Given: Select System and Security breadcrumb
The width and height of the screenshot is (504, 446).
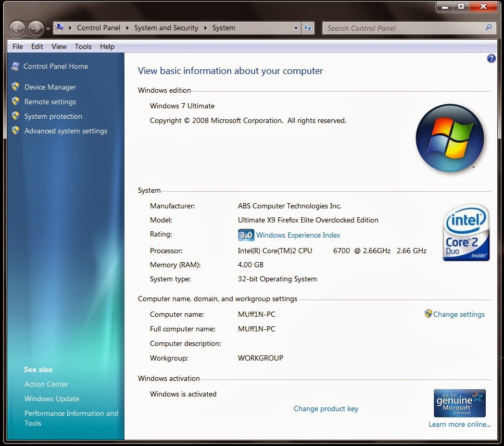Looking at the screenshot, I should point(166,28).
